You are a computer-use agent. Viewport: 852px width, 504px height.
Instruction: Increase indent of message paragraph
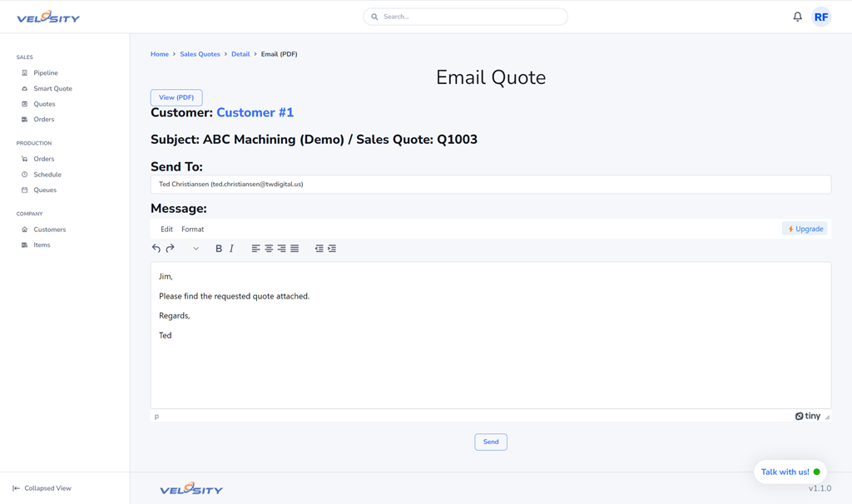point(332,249)
